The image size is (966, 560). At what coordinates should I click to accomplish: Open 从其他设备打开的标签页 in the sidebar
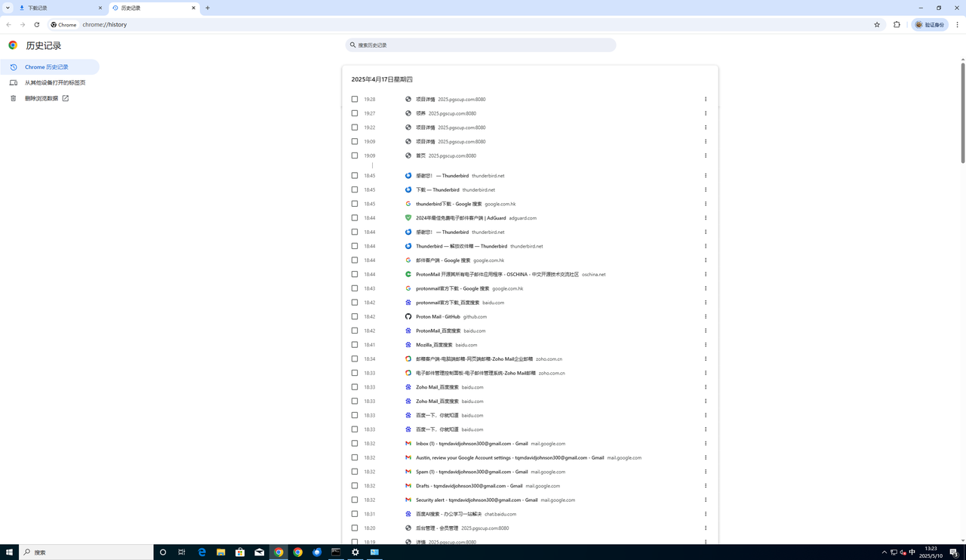pos(50,83)
